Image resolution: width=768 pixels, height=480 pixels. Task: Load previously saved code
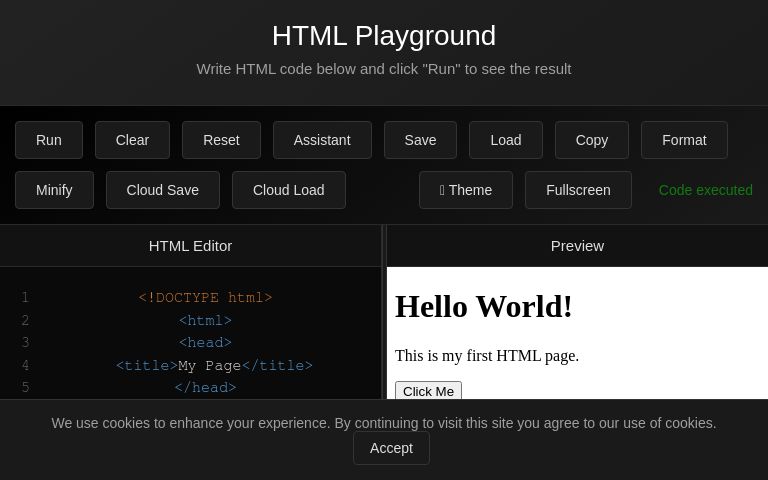tap(506, 140)
